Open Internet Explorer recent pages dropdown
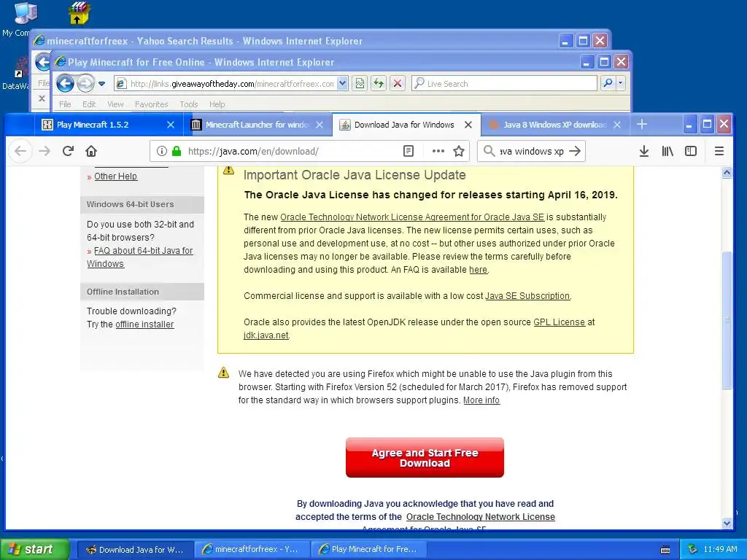Viewport: 747px width, 560px height. [x=101, y=84]
